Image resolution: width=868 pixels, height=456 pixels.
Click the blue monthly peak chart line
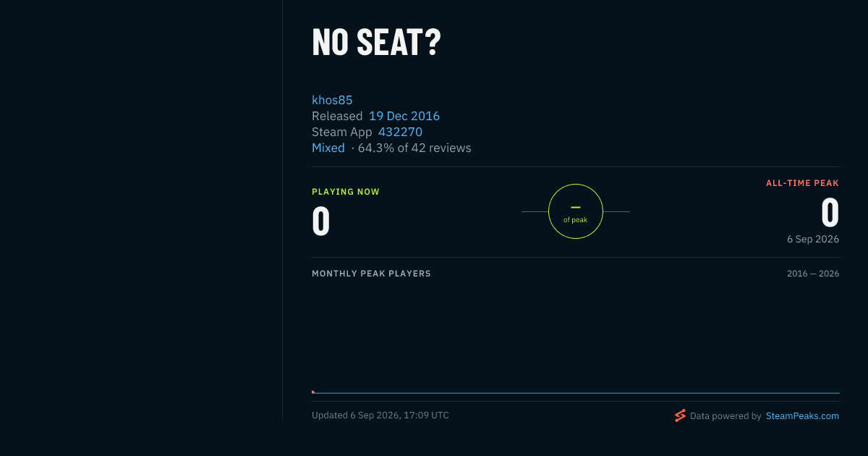coord(577,393)
